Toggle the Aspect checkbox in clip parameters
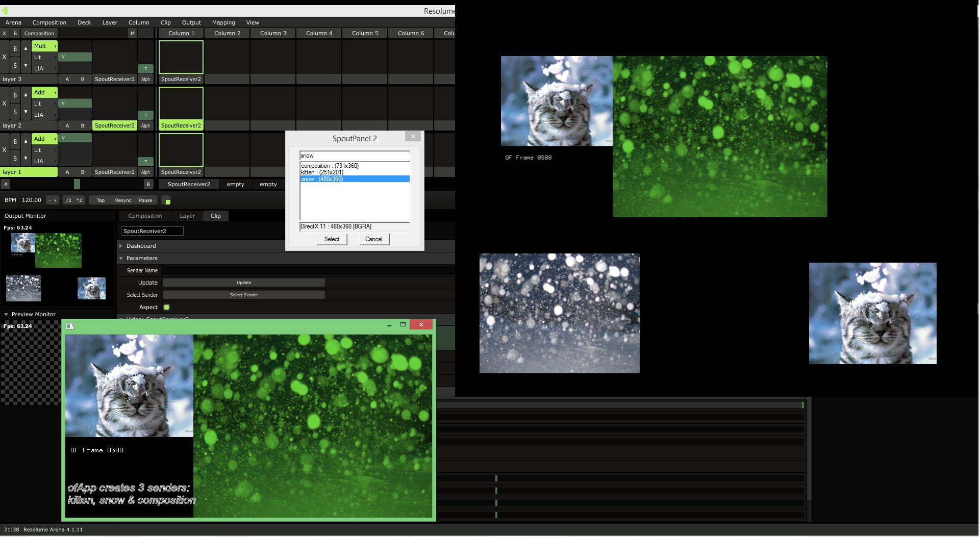980x537 pixels. (x=166, y=307)
